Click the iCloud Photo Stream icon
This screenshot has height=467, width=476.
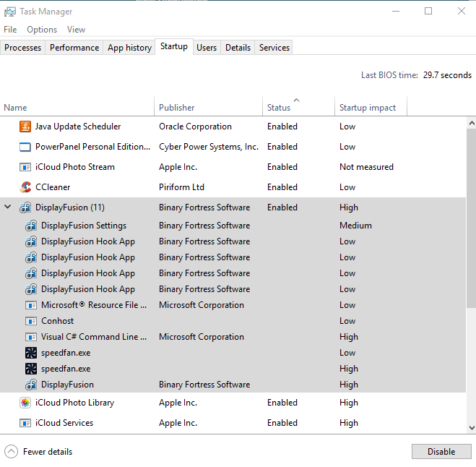25,167
